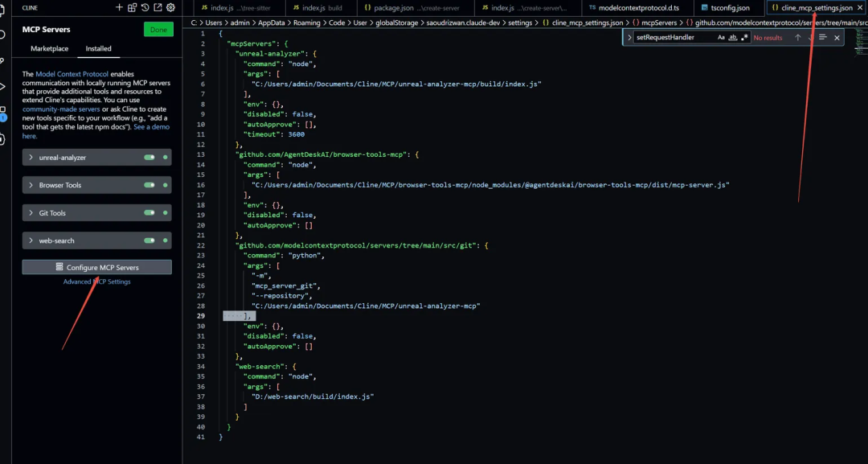The width and height of the screenshot is (868, 464).
Task: Expand the Git Tools server chevron
Action: (31, 212)
